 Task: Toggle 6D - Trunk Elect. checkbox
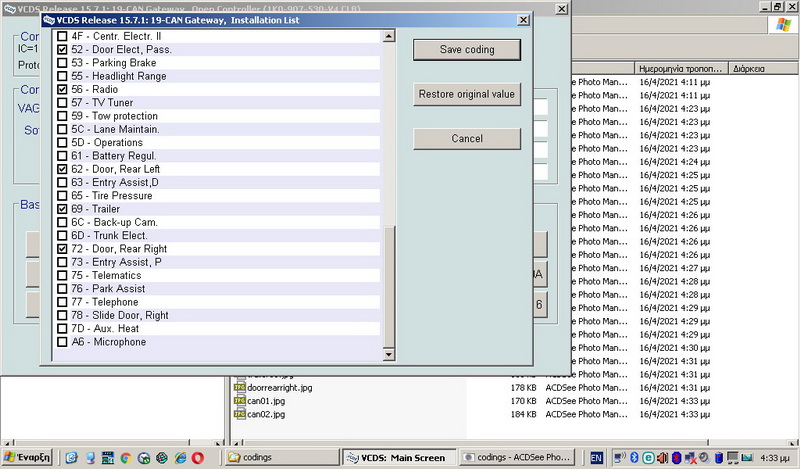point(62,235)
